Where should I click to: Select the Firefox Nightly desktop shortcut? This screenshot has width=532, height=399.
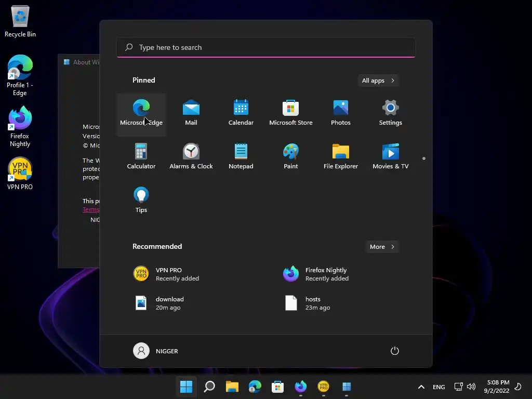pyautogui.click(x=20, y=126)
